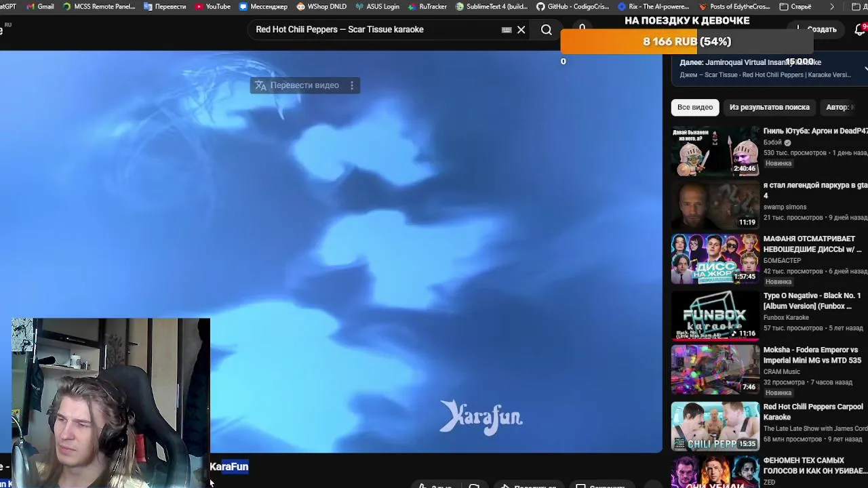Open Мафаня отсматривает диссы title

click(x=812, y=244)
